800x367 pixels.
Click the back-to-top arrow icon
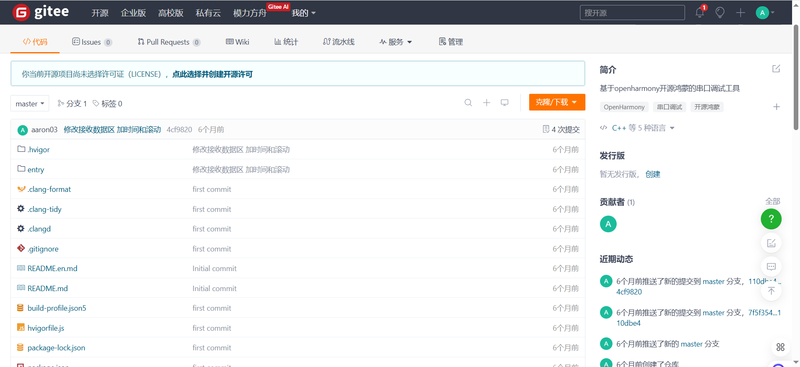point(771,290)
